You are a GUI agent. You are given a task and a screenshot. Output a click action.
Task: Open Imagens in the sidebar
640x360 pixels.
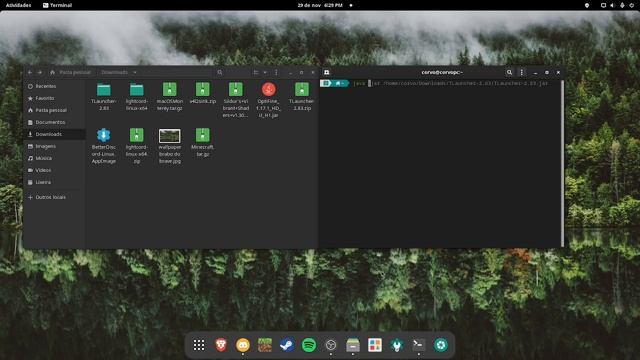54,146
